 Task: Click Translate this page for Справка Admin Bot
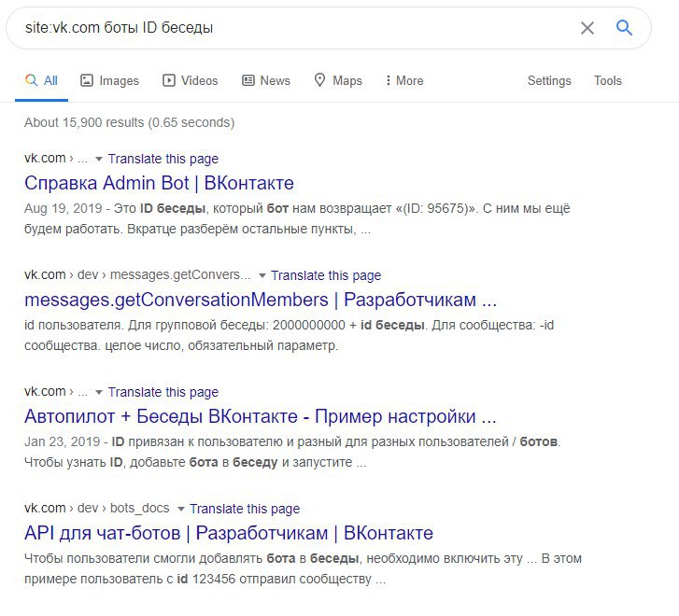(163, 159)
